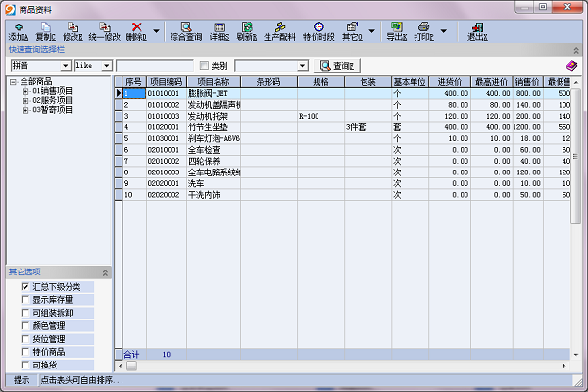Click the 退出 (Exit) toolbar icon
588x392 pixels.
pos(477,30)
